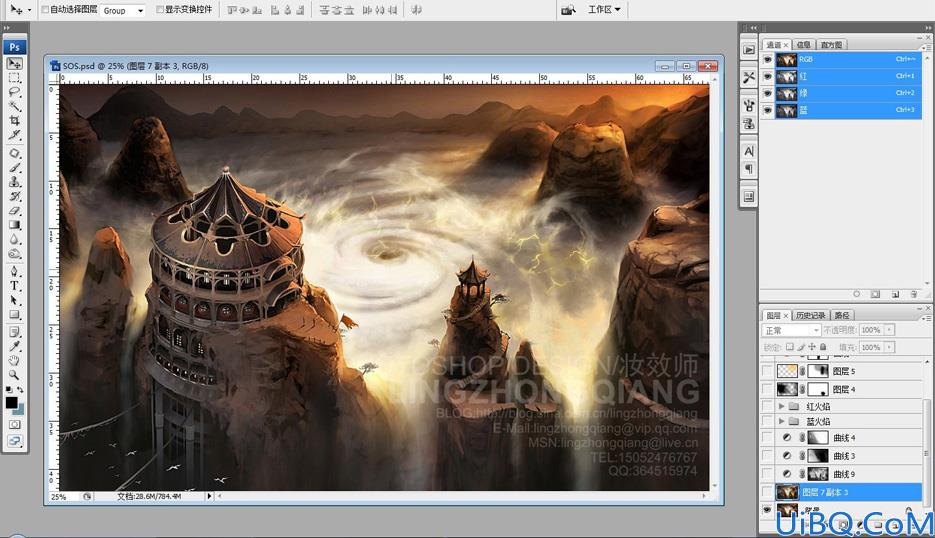The height and width of the screenshot is (538, 935).
Task: Select the Slice tool
Action: 14,135
